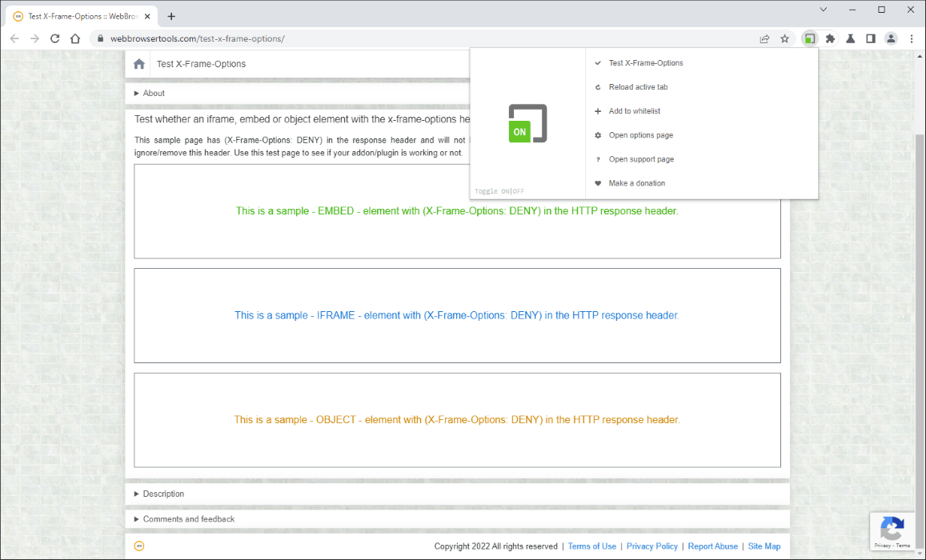Viewport: 926px width, 560px height.
Task: Click the padlock site info icon
Action: pyautogui.click(x=100, y=38)
